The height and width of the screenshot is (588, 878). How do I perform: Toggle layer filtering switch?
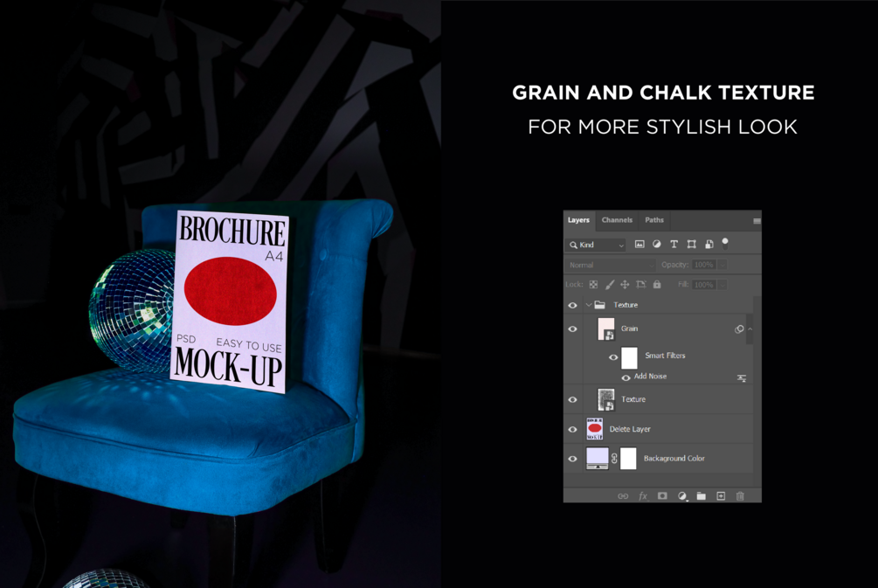click(725, 243)
